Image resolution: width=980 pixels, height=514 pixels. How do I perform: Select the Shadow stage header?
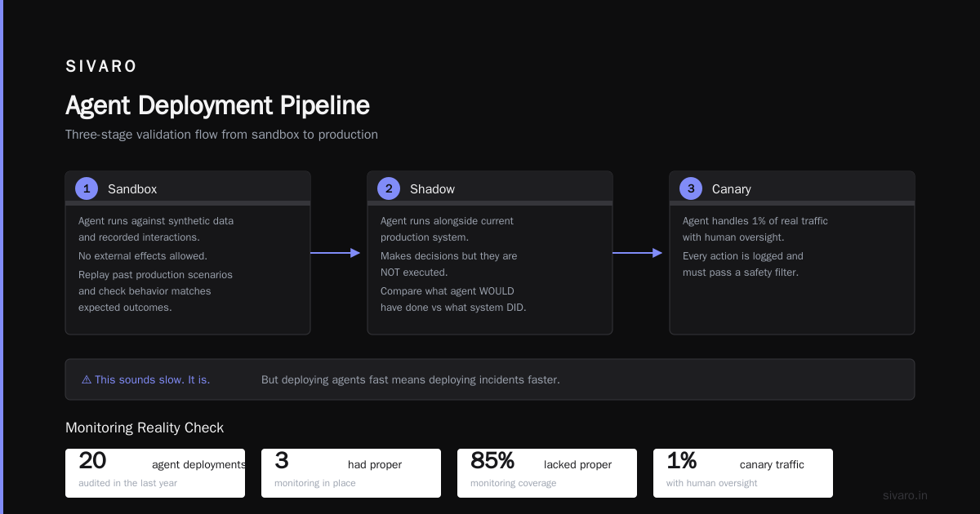pyautogui.click(x=490, y=188)
